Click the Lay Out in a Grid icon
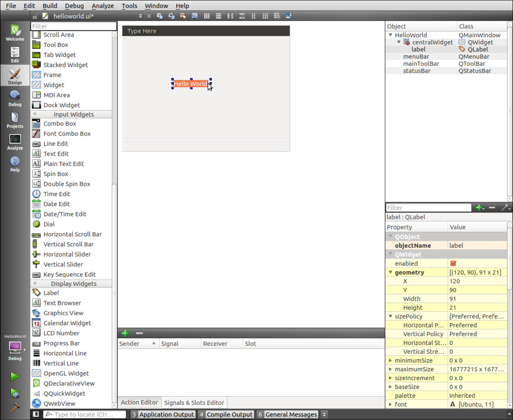This screenshot has height=420, width=513. (265, 16)
